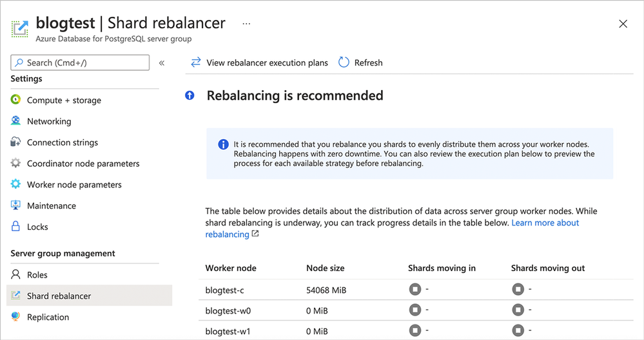The height and width of the screenshot is (340, 644).
Task: Open the more options ellipsis menu
Action: click(x=246, y=24)
